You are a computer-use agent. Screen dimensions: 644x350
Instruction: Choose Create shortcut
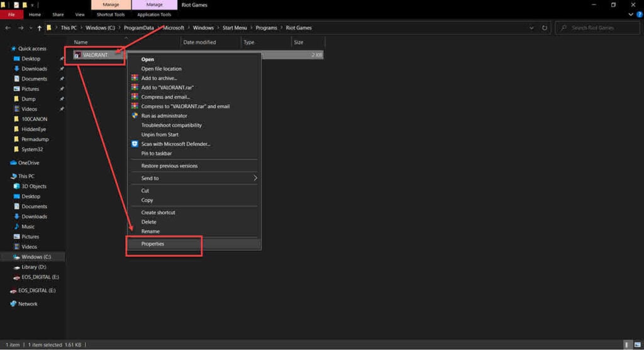[x=158, y=213]
